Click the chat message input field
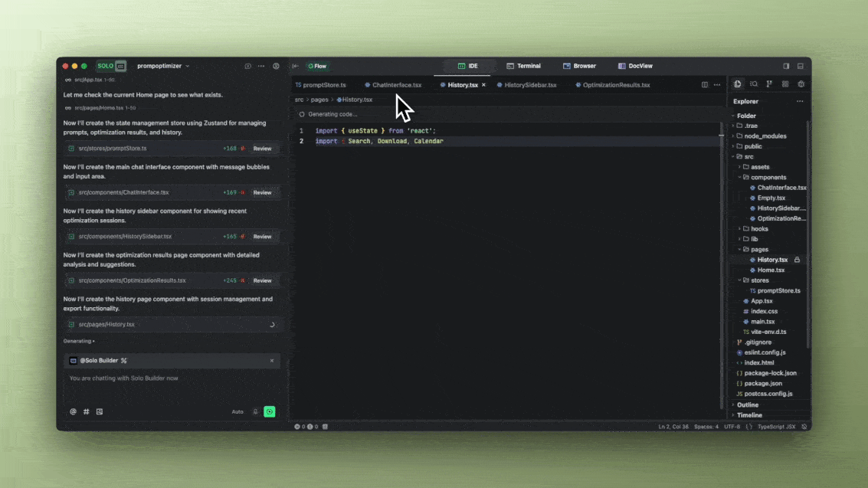Image resolution: width=868 pixels, height=488 pixels. point(169,378)
